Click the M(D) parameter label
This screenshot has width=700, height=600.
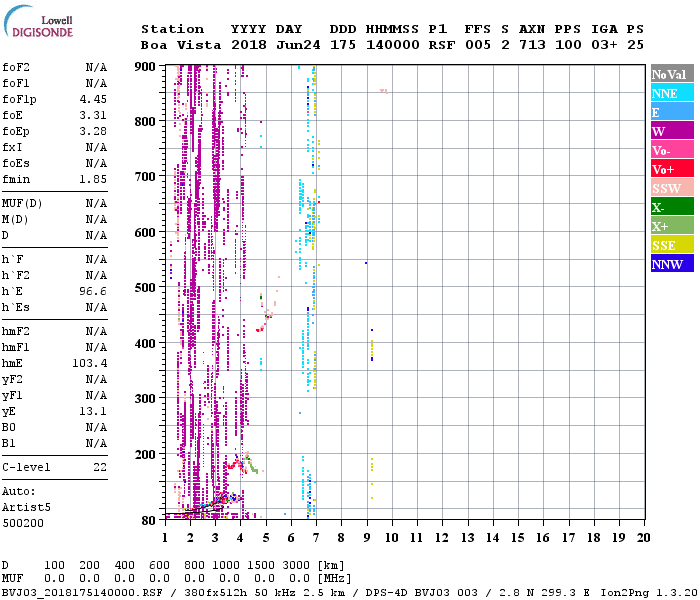(15, 220)
